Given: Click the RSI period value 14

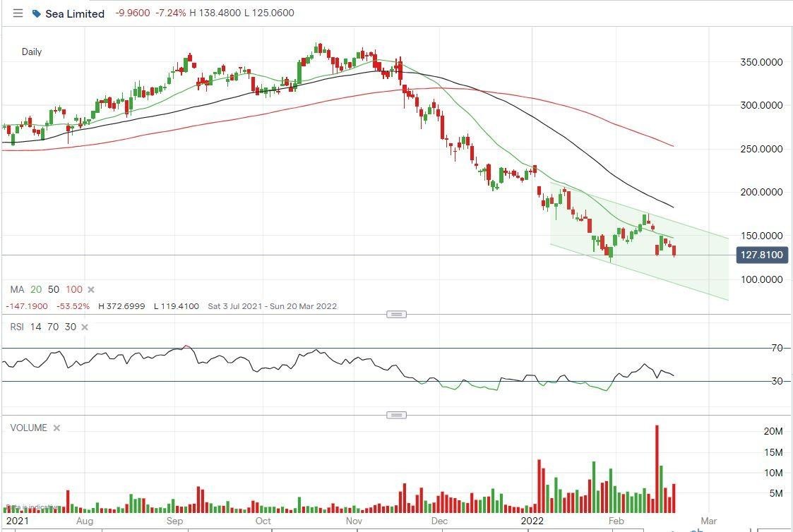Looking at the screenshot, I should 35,327.
